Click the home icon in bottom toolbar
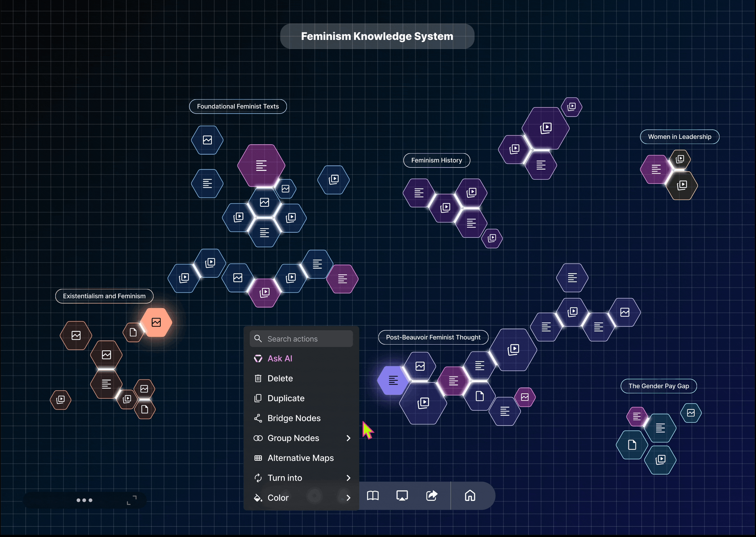Viewport: 756px width, 537px height. [x=470, y=495]
